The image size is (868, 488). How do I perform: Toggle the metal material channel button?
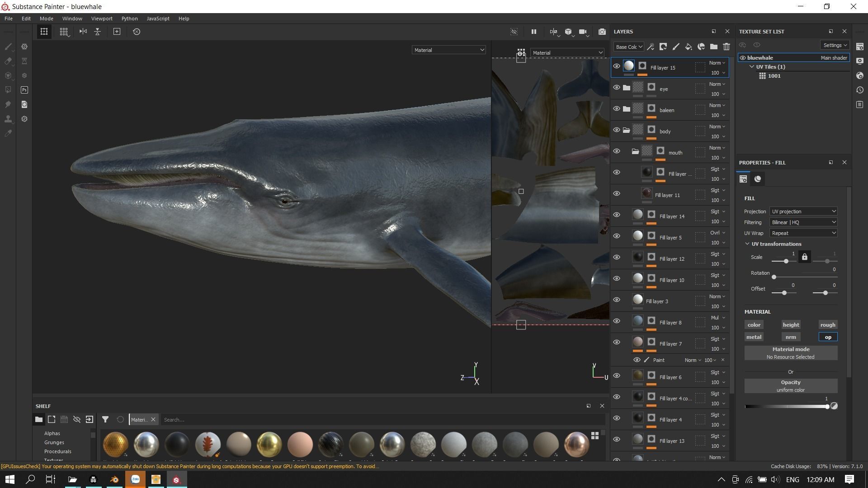click(x=754, y=337)
